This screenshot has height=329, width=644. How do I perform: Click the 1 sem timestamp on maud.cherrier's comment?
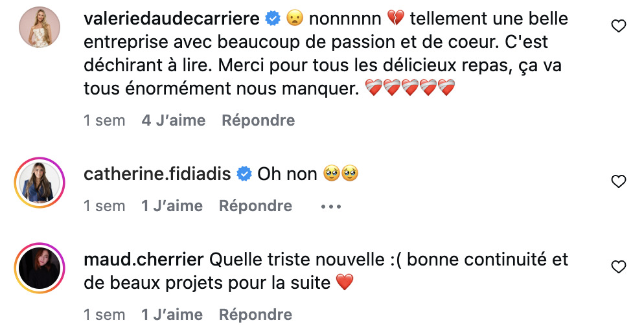[x=104, y=315]
